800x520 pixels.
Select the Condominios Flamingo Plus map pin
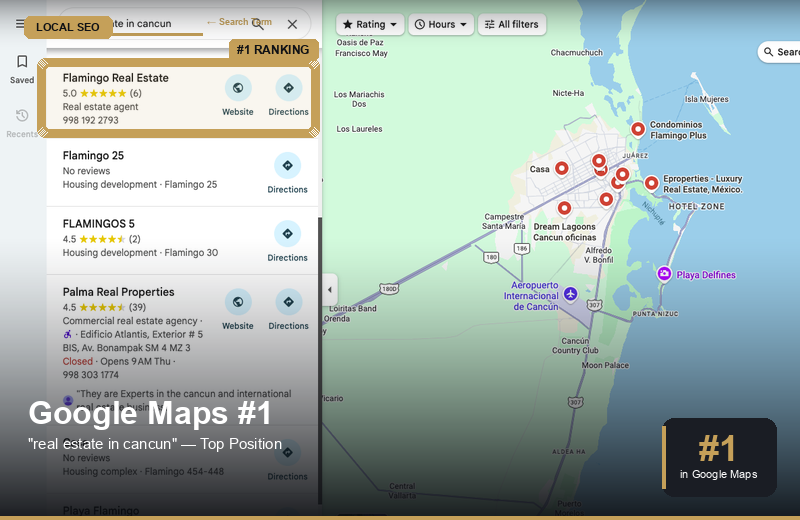pyautogui.click(x=638, y=129)
